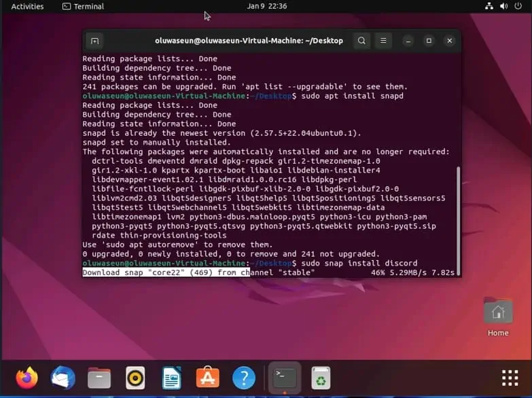Click the '241 packages can be upgraded' line
Viewport: 532px width, 398px height.
point(245,86)
